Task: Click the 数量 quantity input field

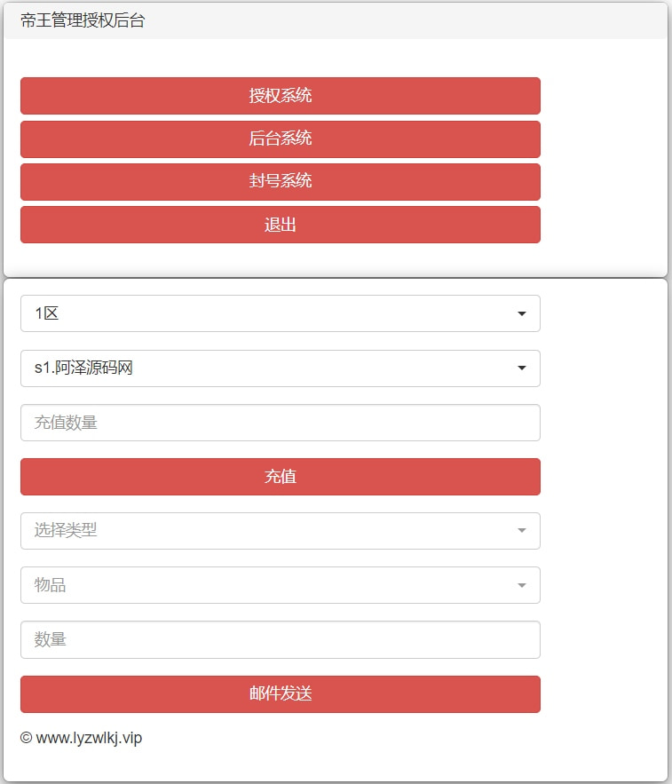Action: click(x=280, y=639)
